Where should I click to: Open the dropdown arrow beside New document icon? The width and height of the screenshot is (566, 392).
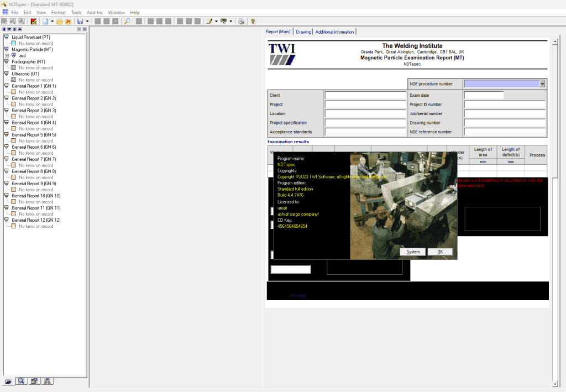pos(52,21)
